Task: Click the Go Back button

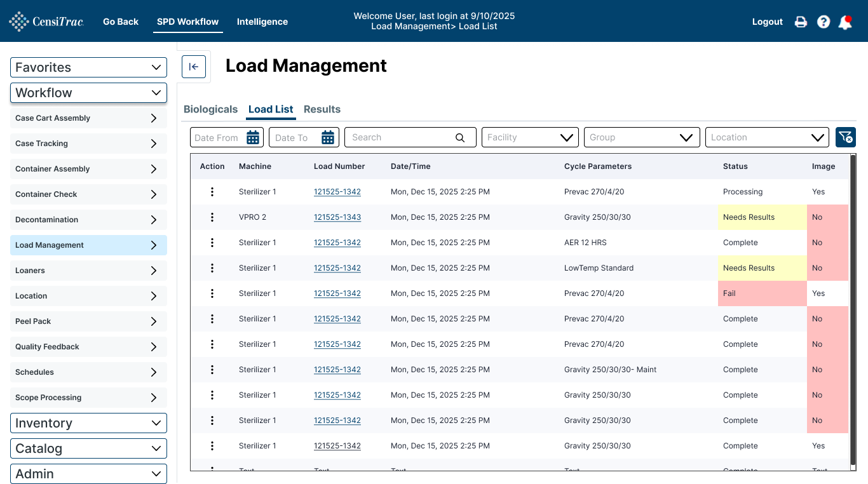Action: pyautogui.click(x=121, y=22)
